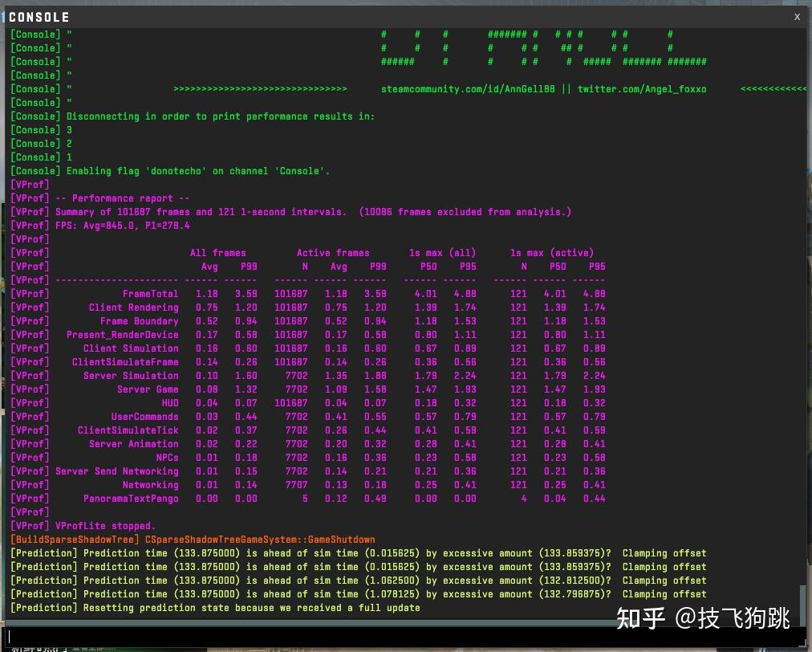Click the UserCommands row label
This screenshot has width=812, height=652.
click(x=144, y=417)
